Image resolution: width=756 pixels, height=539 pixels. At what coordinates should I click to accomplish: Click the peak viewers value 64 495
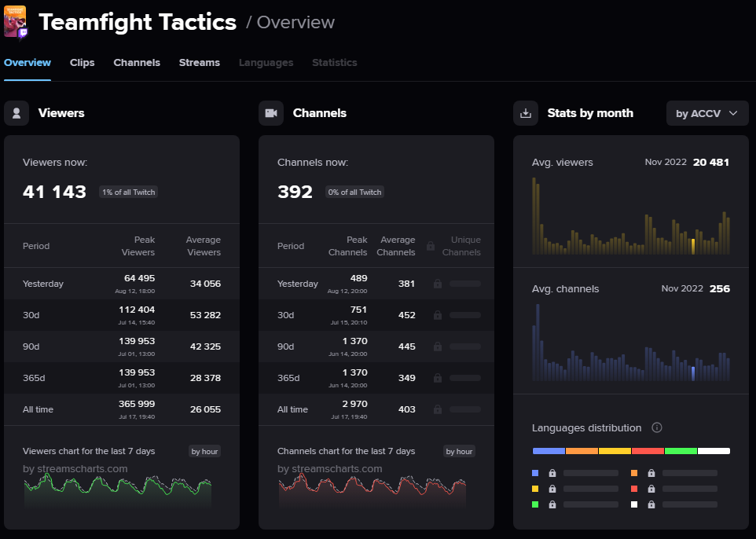click(139, 278)
